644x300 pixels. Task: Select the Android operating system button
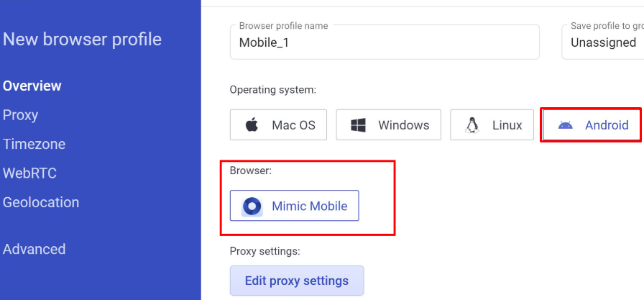[592, 125]
